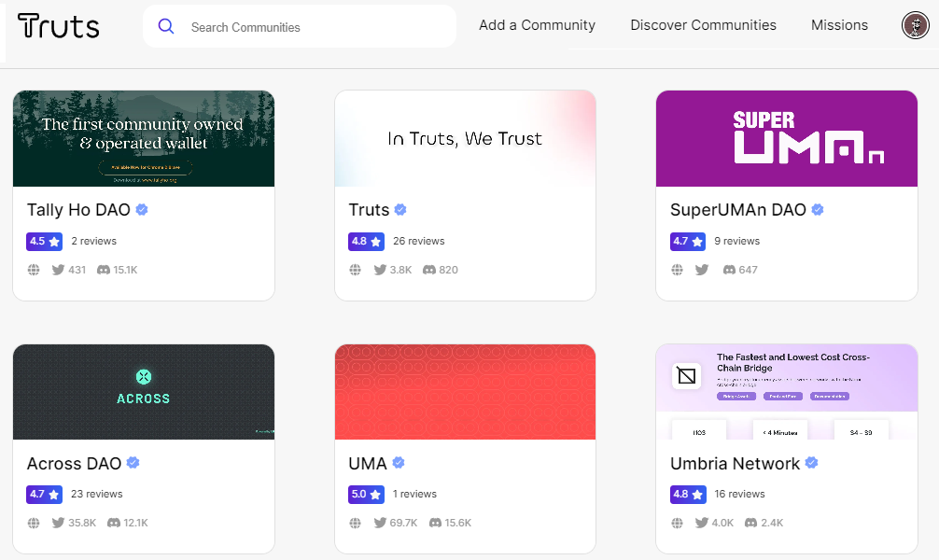Click the globe icon on SuperUMAn DAO card
Screen dimensions: 939x560
click(677, 269)
